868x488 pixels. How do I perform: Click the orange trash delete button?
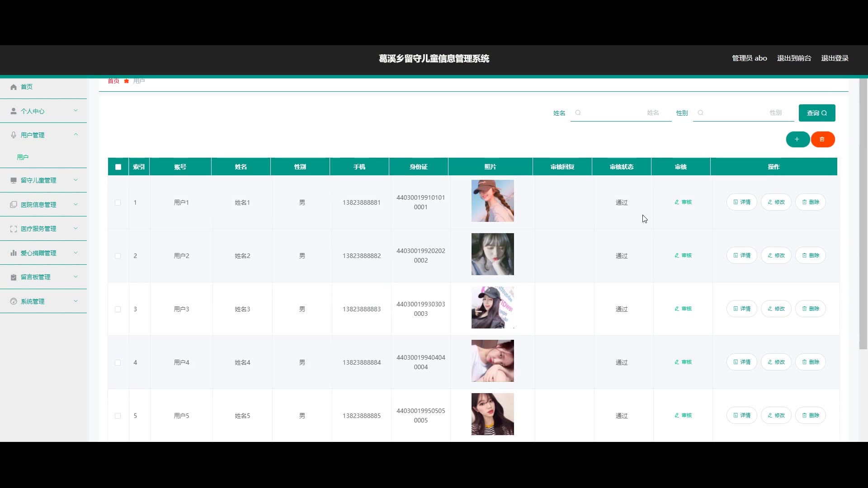click(822, 139)
